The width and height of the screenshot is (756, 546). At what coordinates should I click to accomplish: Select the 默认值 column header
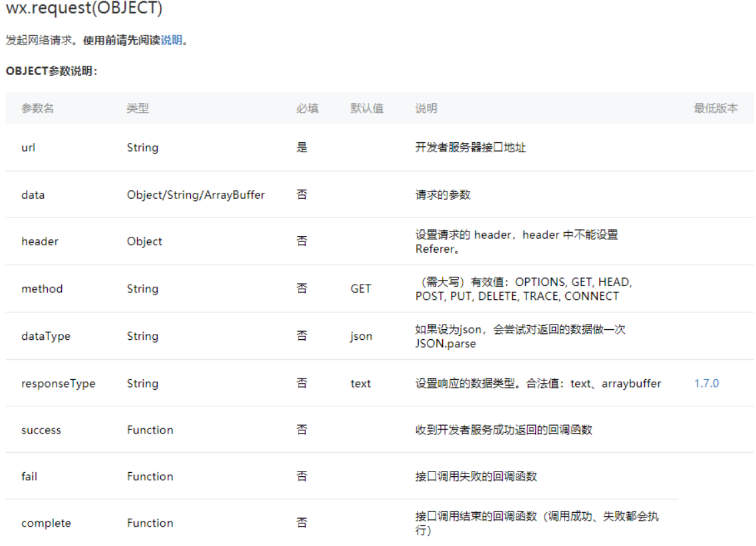coord(367,108)
